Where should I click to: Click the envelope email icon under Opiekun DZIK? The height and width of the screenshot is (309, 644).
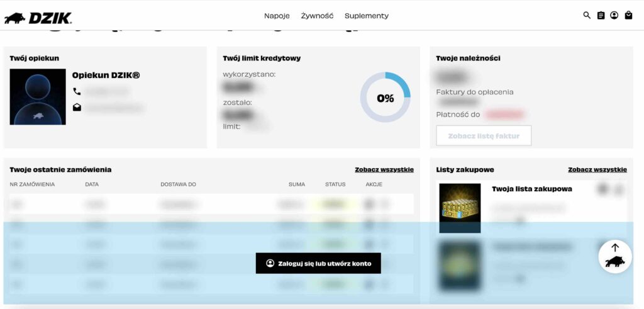pyautogui.click(x=77, y=108)
